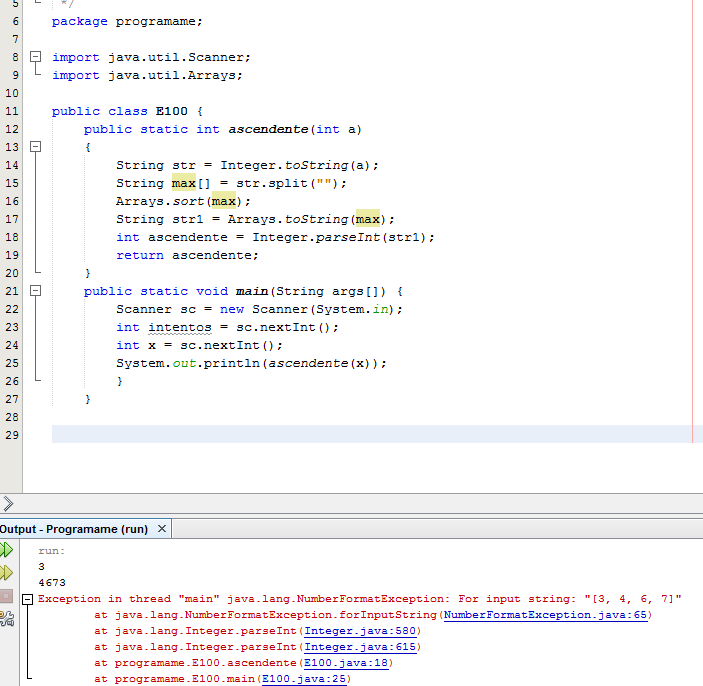Follow the Integer.java:615 stack link
The width and height of the screenshot is (703, 686).
coord(361,647)
